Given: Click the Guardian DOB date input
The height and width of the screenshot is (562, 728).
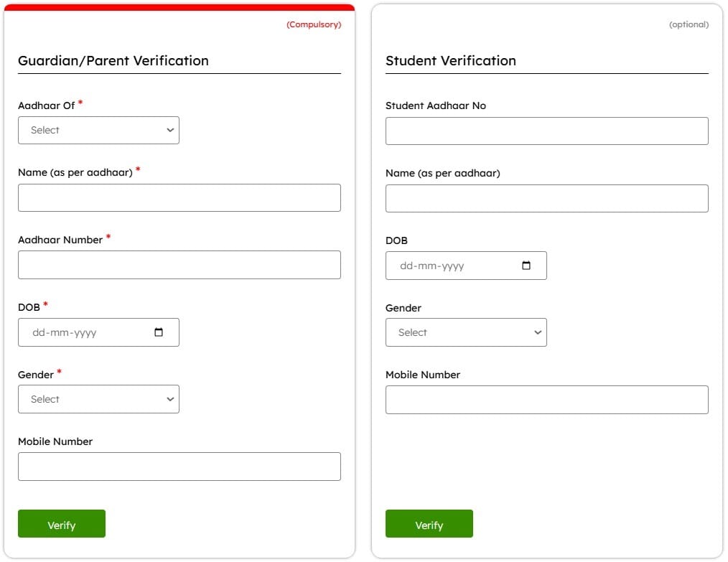Looking at the screenshot, I should (86, 332).
